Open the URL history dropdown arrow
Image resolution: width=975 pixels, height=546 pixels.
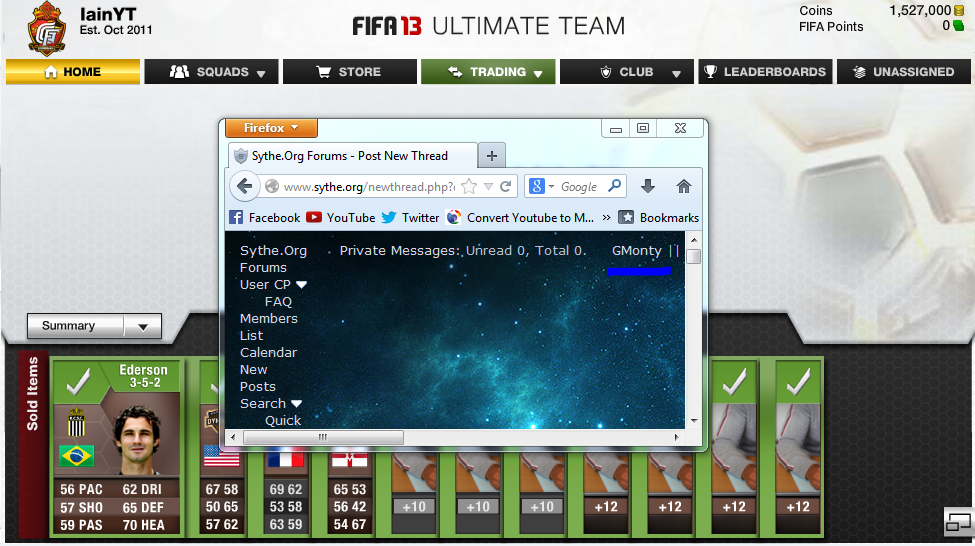click(x=488, y=187)
